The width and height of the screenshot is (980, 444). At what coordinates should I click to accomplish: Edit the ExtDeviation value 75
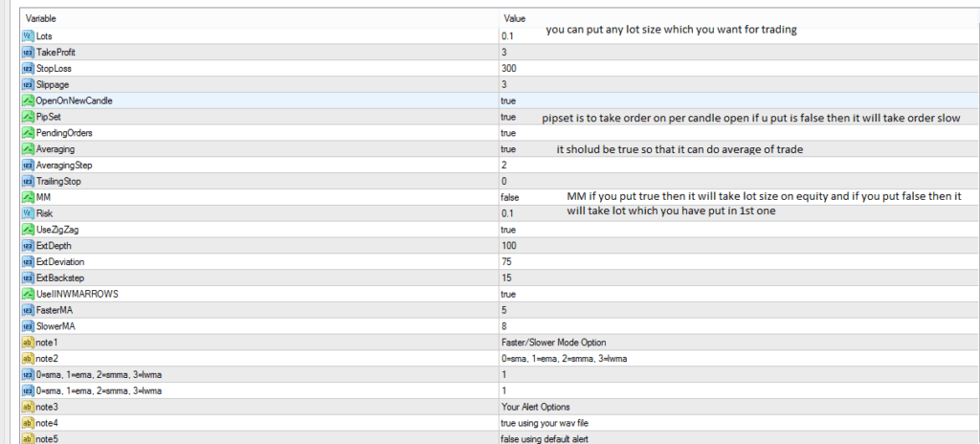click(x=506, y=262)
